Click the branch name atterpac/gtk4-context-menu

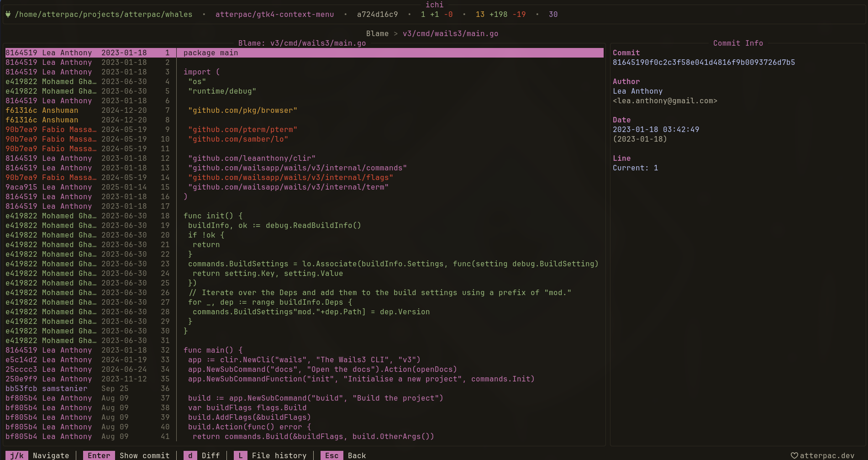tap(274, 14)
